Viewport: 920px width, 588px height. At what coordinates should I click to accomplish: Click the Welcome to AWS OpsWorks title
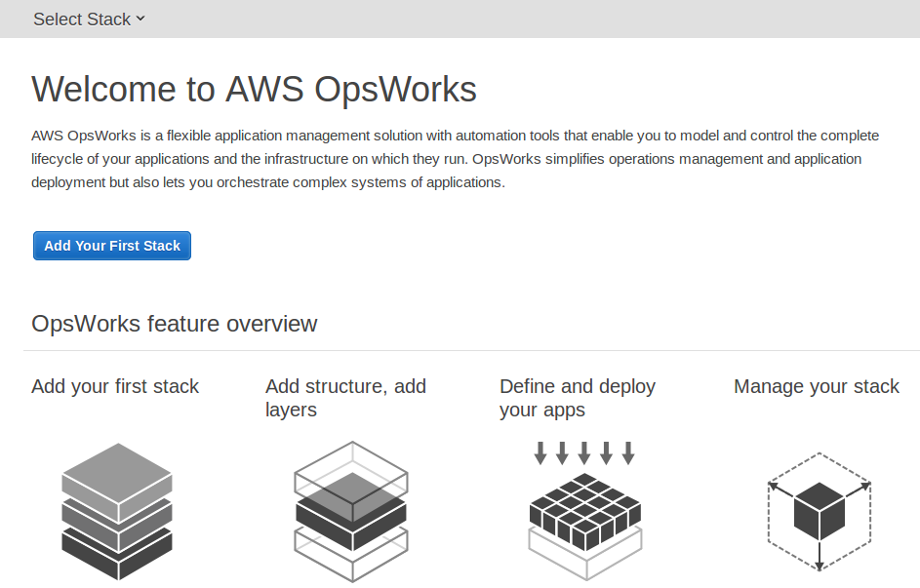click(254, 90)
